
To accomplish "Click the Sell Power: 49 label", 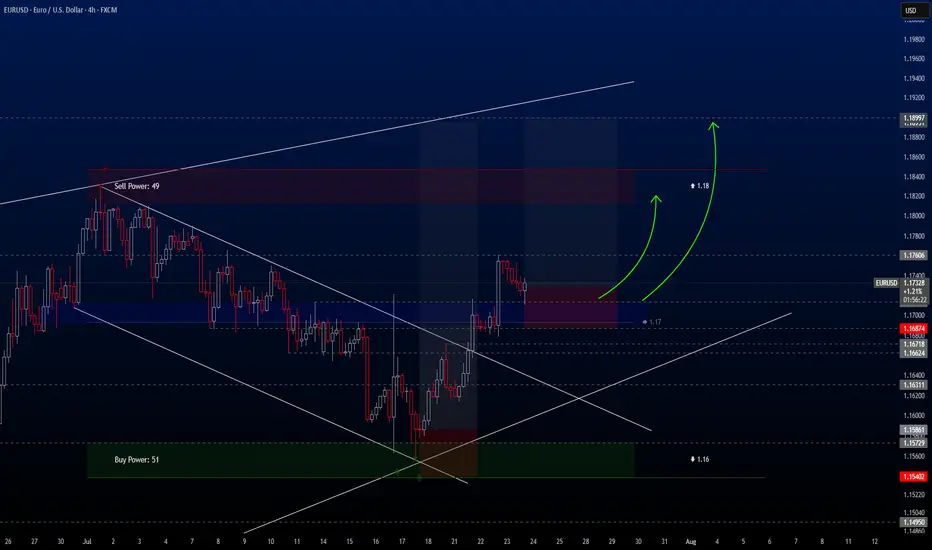I will click(x=137, y=186).
